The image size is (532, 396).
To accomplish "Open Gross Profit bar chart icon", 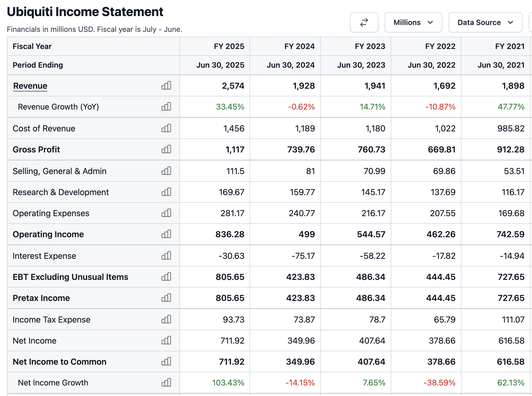I will (x=166, y=149).
